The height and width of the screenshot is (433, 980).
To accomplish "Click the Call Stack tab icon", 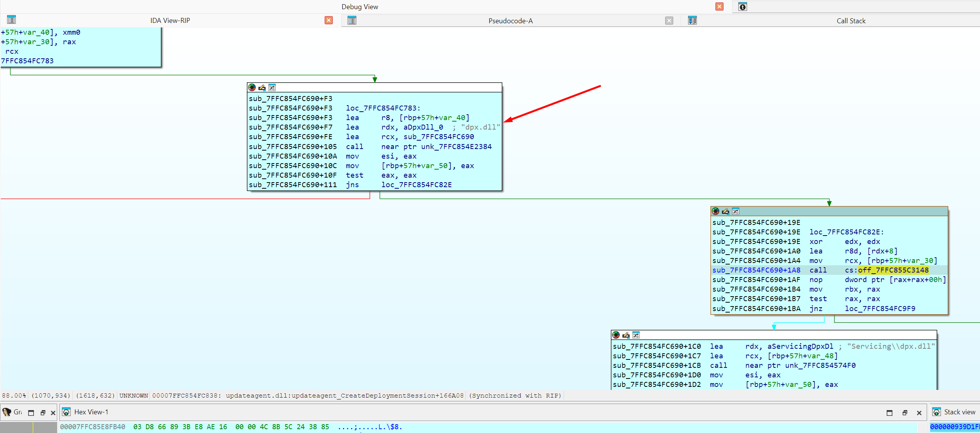I will [x=692, y=21].
